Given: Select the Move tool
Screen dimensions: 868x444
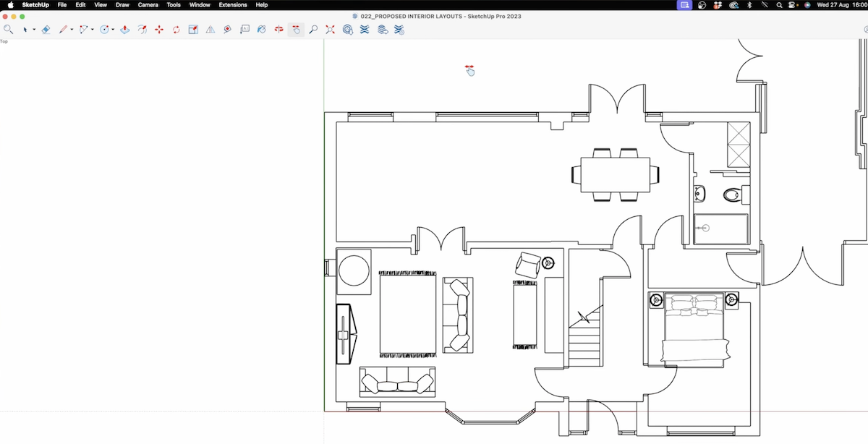Looking at the screenshot, I should [159, 30].
